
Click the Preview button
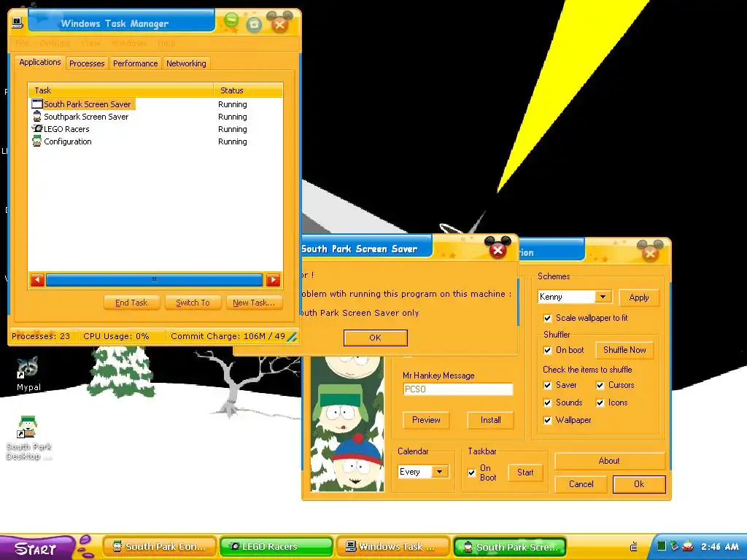coord(426,420)
